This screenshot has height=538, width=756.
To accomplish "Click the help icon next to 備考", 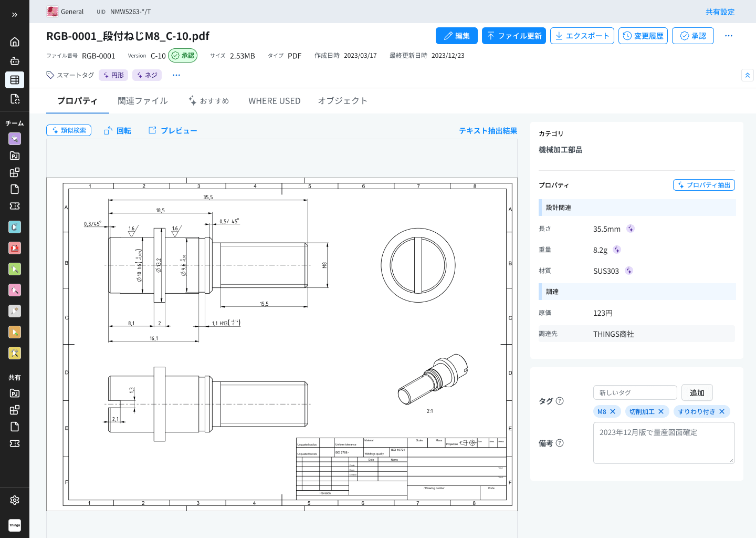I will point(560,443).
